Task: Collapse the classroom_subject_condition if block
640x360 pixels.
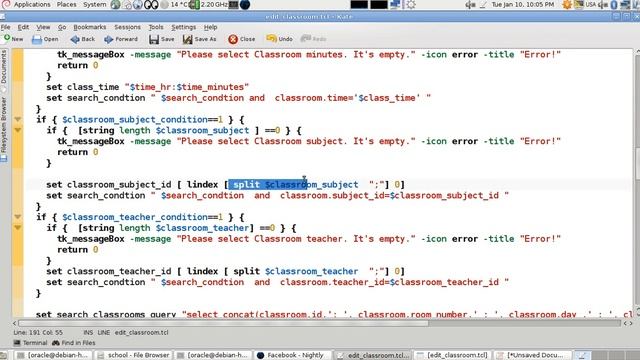Action: [18, 119]
